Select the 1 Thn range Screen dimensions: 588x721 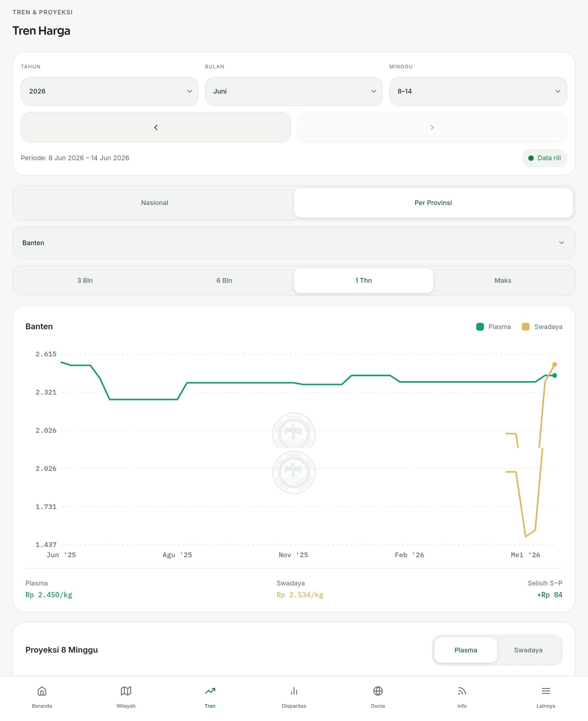coord(363,281)
